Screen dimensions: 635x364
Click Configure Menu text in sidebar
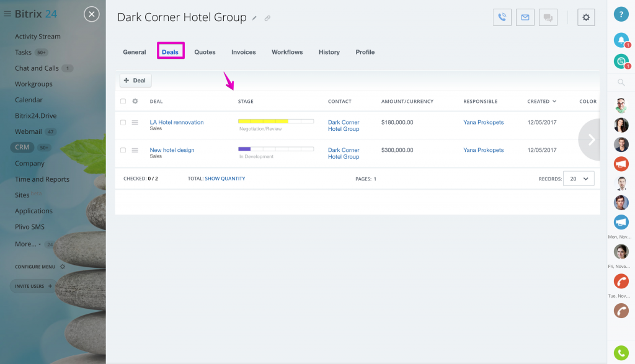tap(35, 267)
